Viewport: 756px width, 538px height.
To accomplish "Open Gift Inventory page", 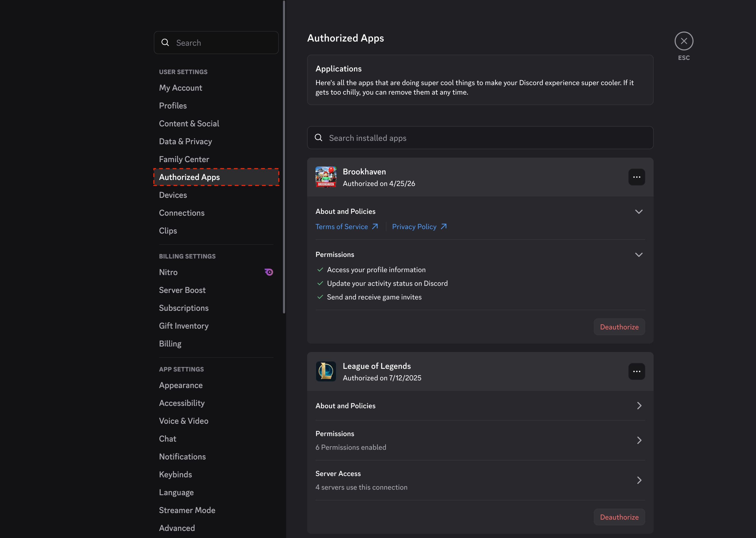I will point(216,326).
